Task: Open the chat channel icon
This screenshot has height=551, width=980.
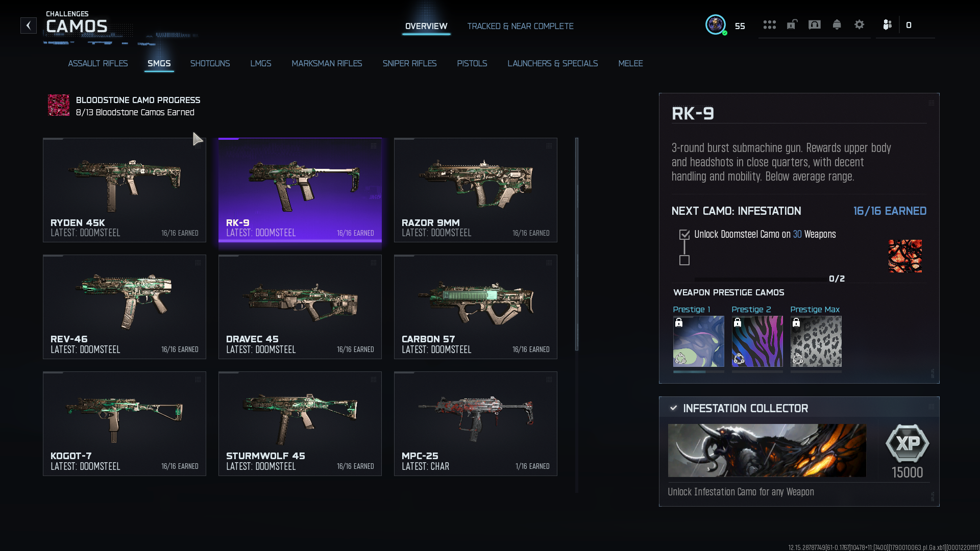Action: pyautogui.click(x=815, y=24)
